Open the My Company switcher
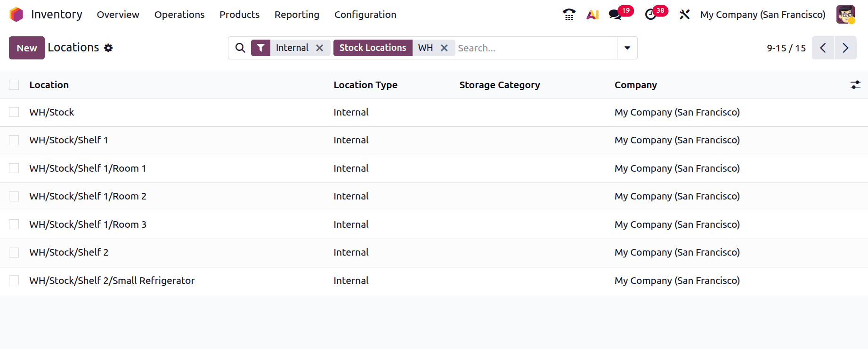 click(x=763, y=15)
